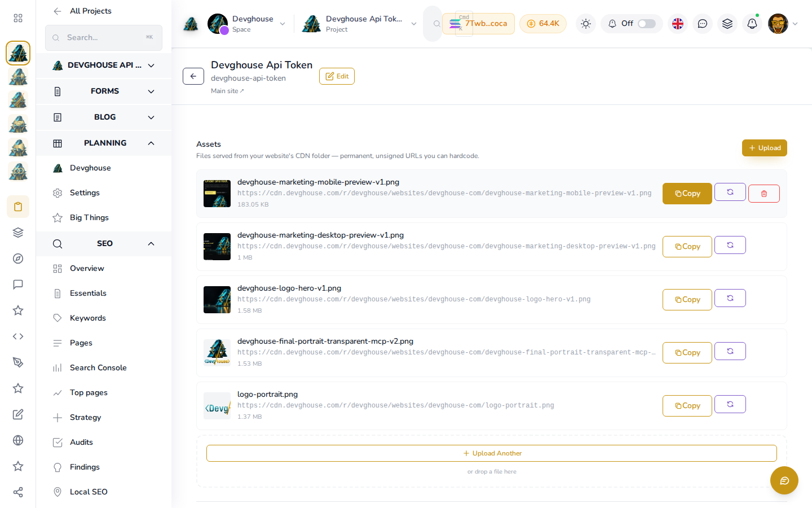
Task: Open the chat bubble icon in left rail
Action: (18, 284)
